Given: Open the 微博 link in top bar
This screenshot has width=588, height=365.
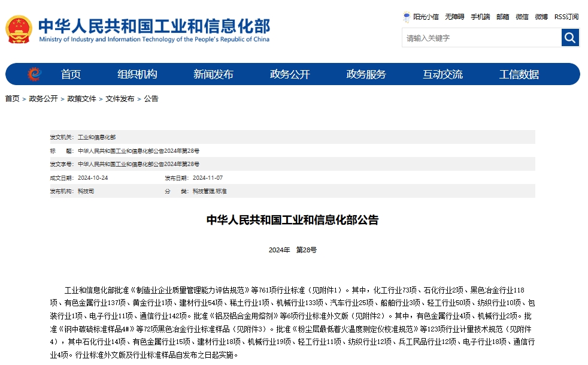Looking at the screenshot, I should point(541,17).
